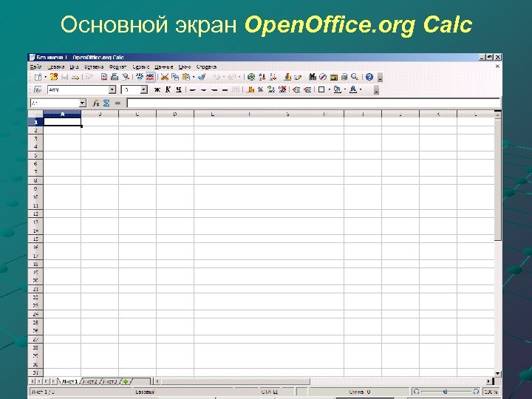The width and height of the screenshot is (532, 399).
Task: Click the Show Draw Functions icon
Action: pos(298,77)
